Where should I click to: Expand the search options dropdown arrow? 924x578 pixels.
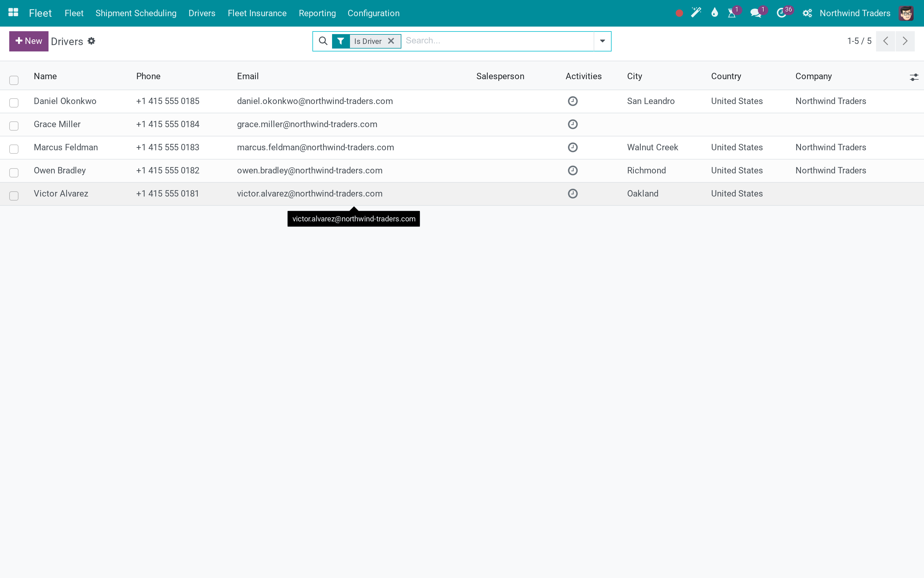click(x=602, y=41)
